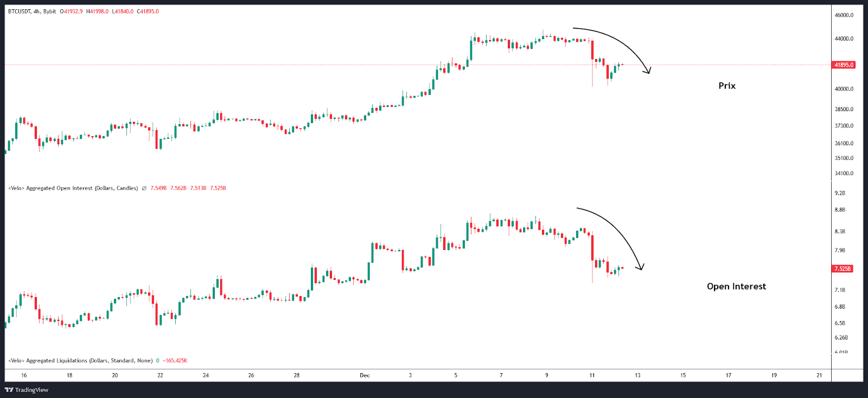This screenshot has height=398, width=868.
Task: Click the close value C41895.0
Action: [x=148, y=11]
